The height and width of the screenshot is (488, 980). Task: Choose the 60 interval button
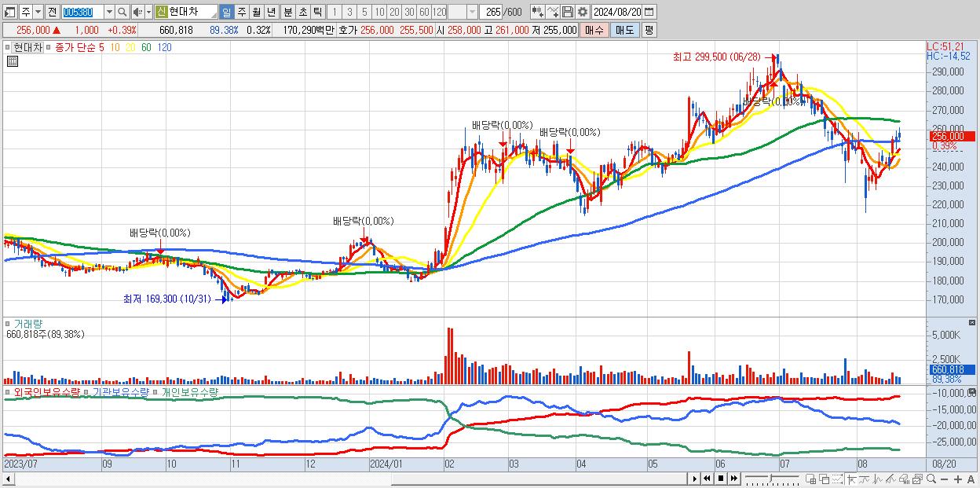(424, 12)
